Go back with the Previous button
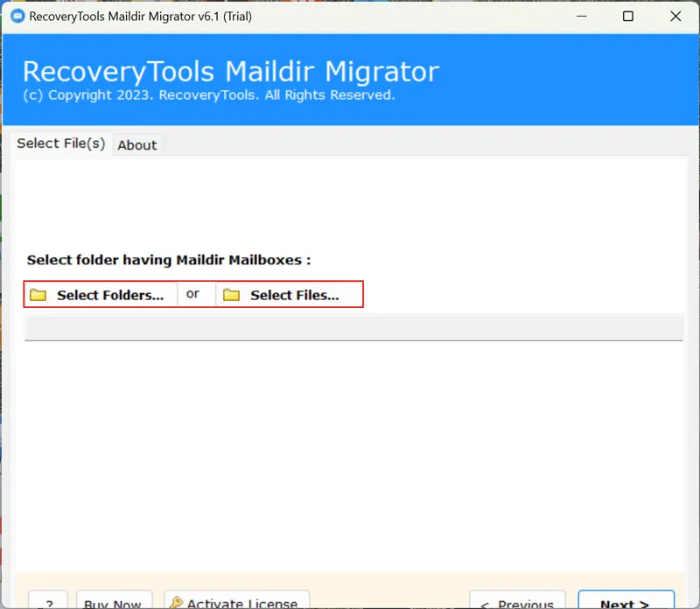The height and width of the screenshot is (609, 700). point(516,602)
